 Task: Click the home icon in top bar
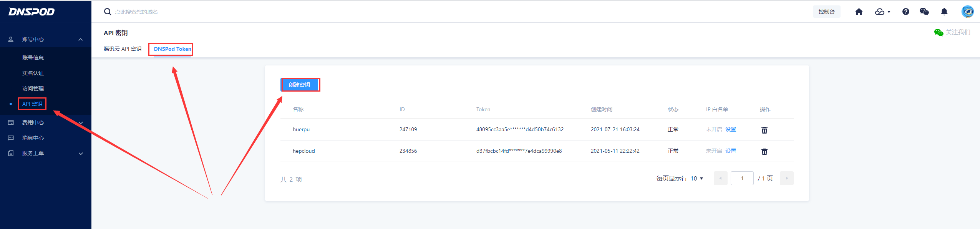click(x=859, y=12)
